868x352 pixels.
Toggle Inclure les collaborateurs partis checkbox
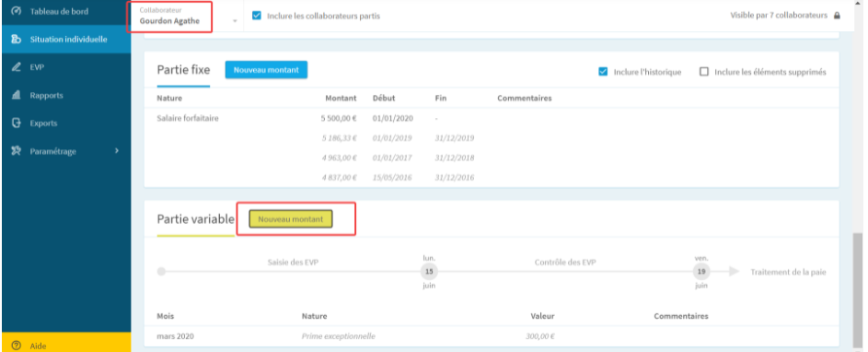click(x=256, y=16)
